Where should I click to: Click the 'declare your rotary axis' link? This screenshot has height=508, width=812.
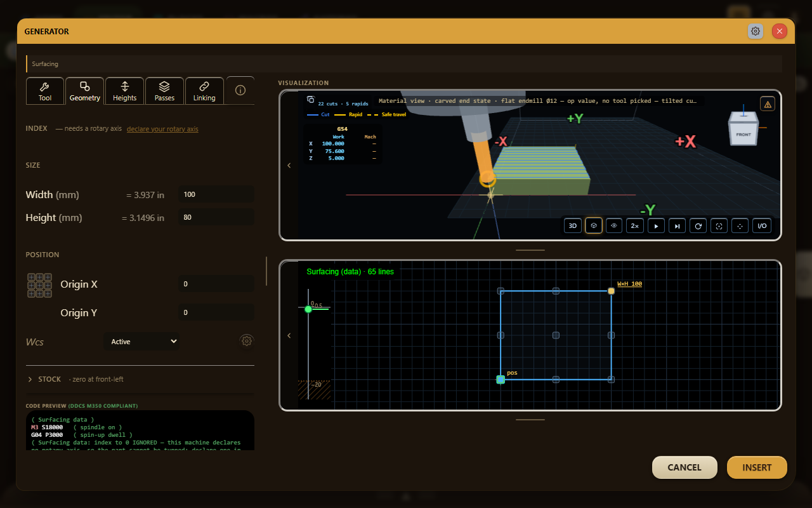[x=162, y=129]
